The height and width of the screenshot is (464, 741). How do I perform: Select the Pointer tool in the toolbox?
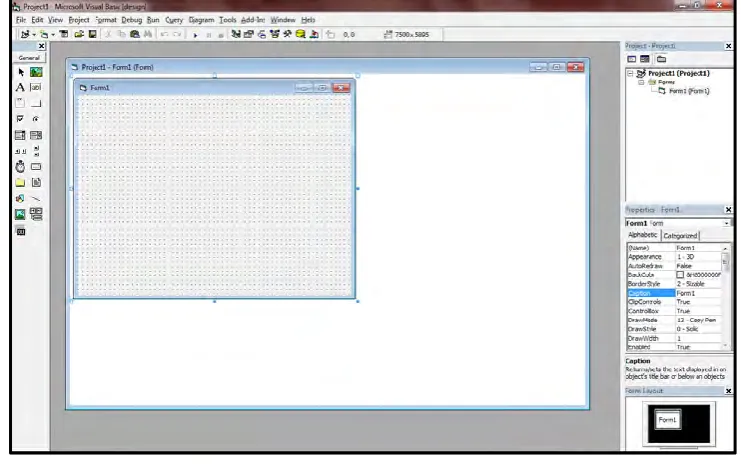[x=20, y=72]
